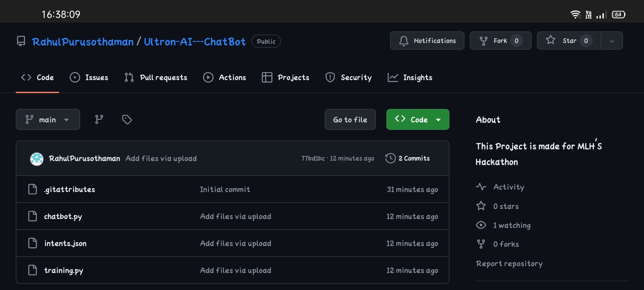Click the branches icon beside main
The height and width of the screenshot is (290, 644).
[x=99, y=120]
